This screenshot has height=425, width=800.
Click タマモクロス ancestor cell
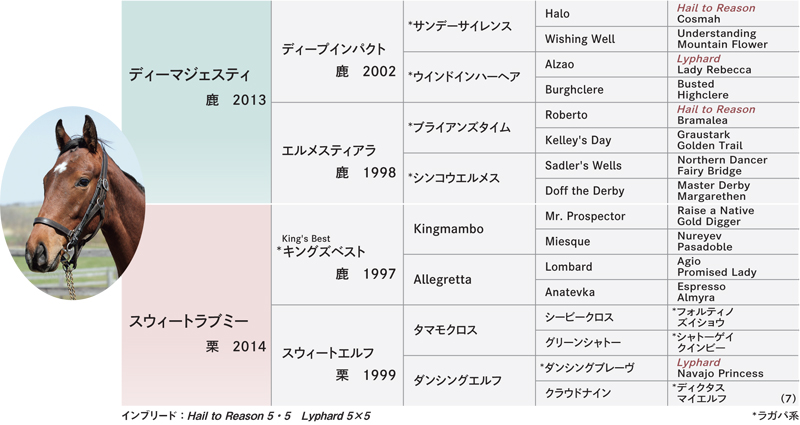469,330
